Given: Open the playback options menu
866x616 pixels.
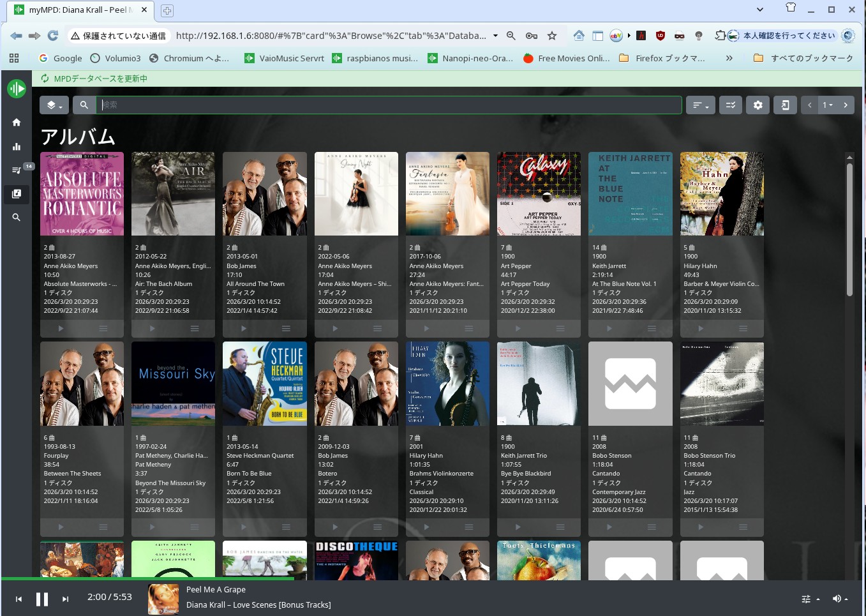Looking at the screenshot, I should click(810, 599).
